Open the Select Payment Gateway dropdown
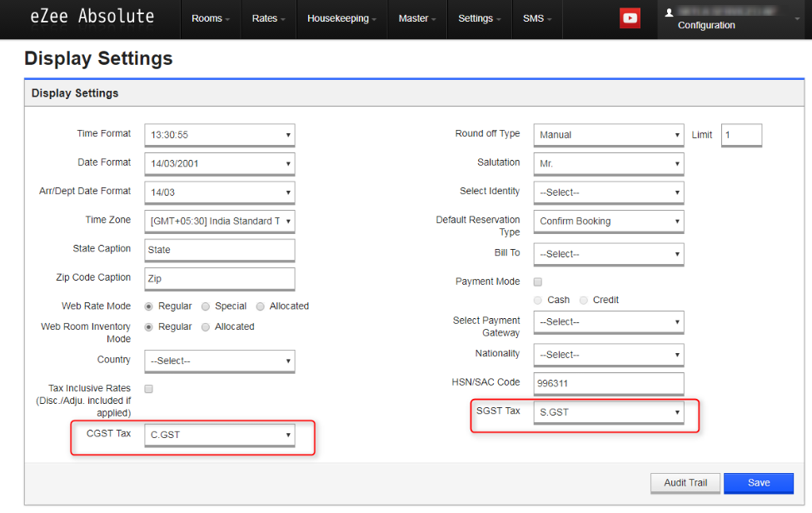Image resolution: width=812 pixels, height=513 pixels. pos(609,322)
